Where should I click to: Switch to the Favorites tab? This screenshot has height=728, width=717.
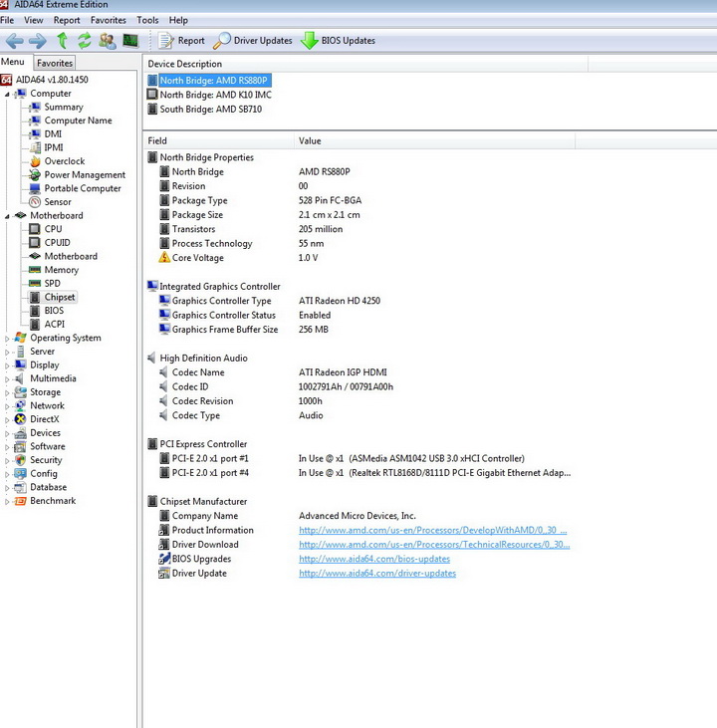pyautogui.click(x=55, y=63)
